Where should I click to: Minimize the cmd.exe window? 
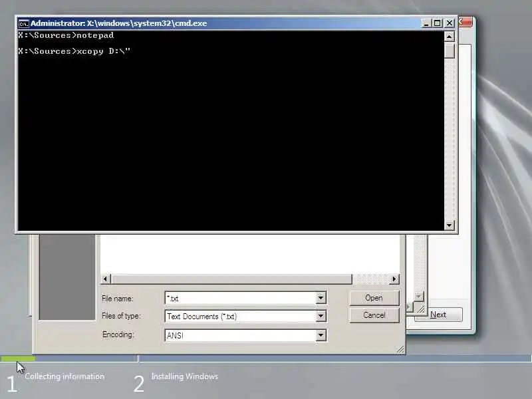[x=426, y=23]
